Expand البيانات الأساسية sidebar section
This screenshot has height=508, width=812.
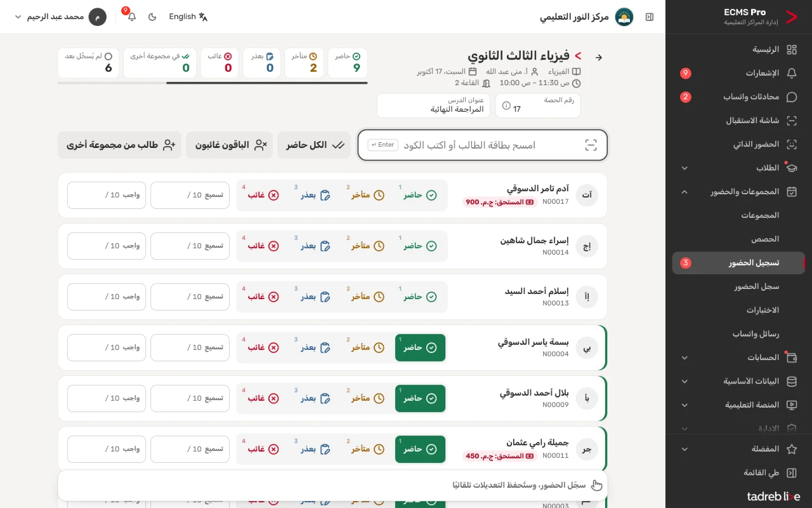(x=738, y=382)
